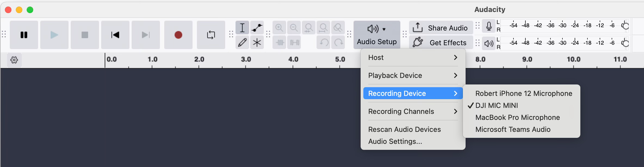Zoom in with the magnifier plus icon

[x=279, y=28]
